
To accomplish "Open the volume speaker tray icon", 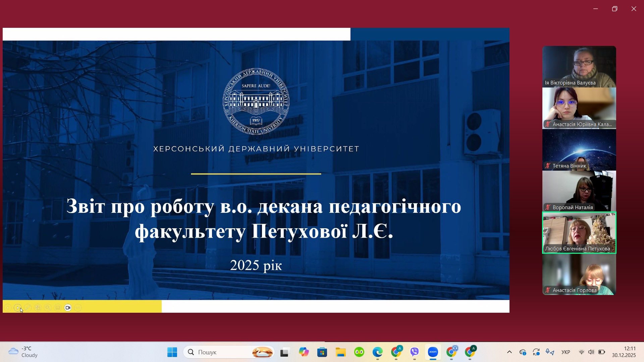I will pos(591,352).
